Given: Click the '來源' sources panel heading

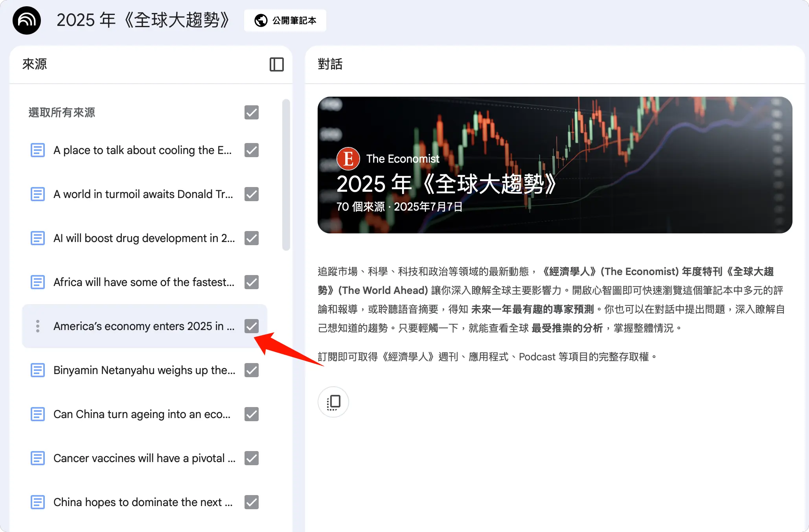Looking at the screenshot, I should (35, 64).
